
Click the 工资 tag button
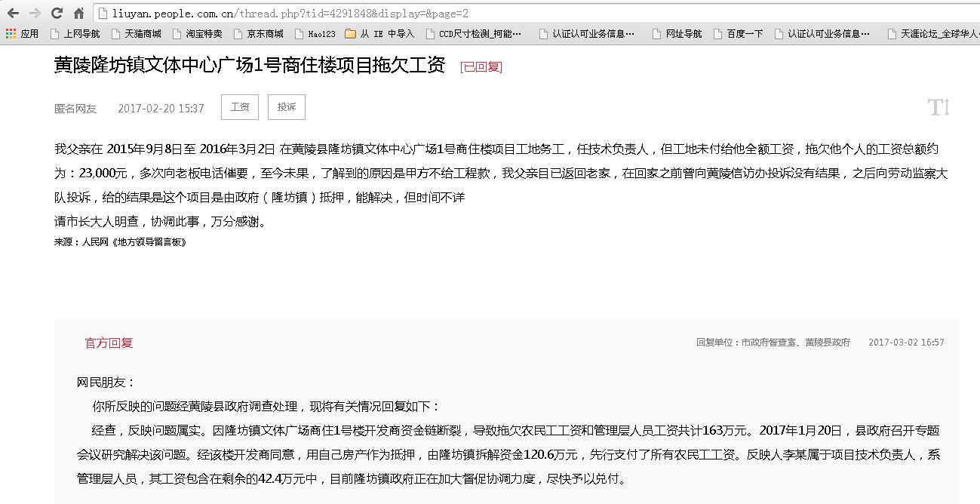pos(240,107)
